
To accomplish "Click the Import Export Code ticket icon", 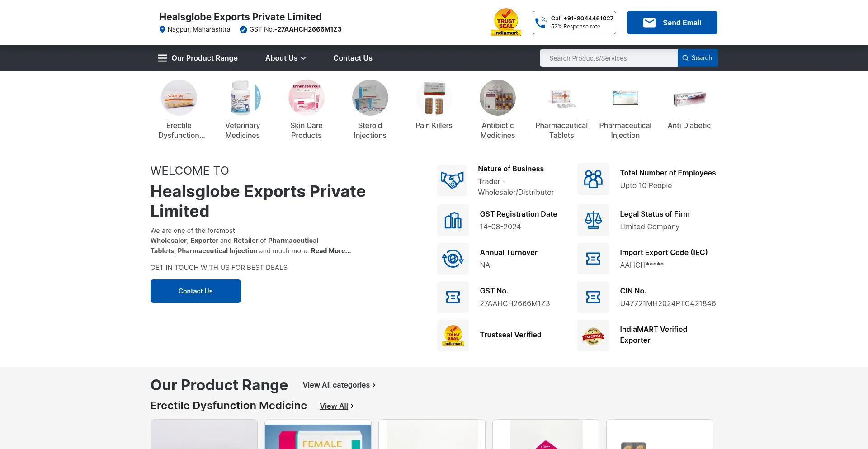I will [593, 259].
